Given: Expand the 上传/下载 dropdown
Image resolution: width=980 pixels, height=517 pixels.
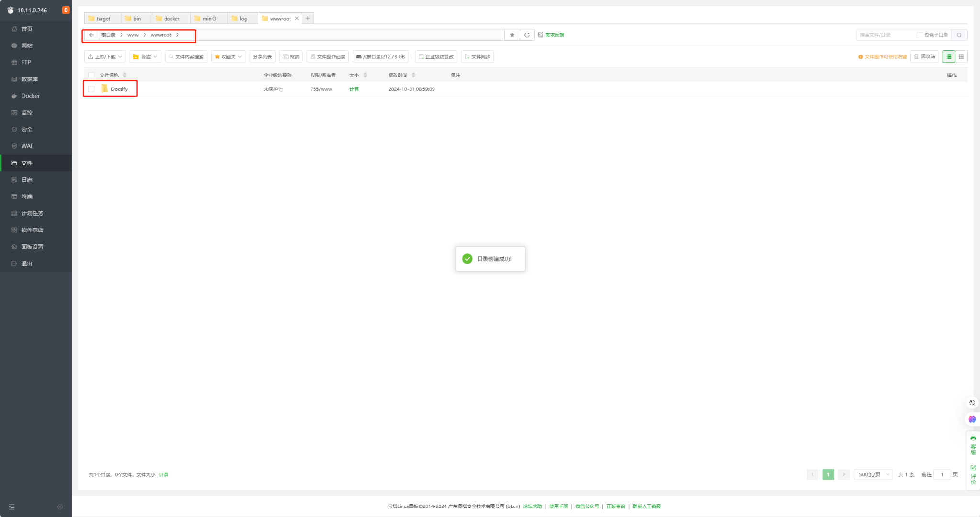Looking at the screenshot, I should pos(105,56).
